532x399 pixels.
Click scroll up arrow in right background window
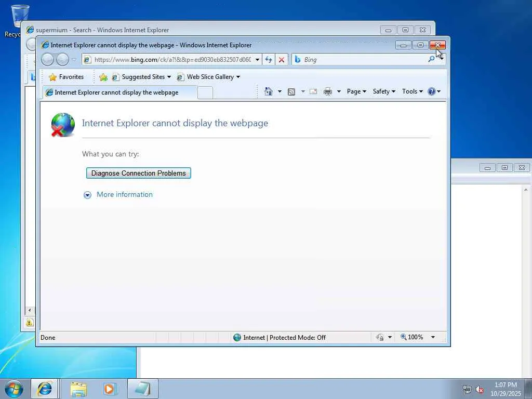[x=526, y=190]
